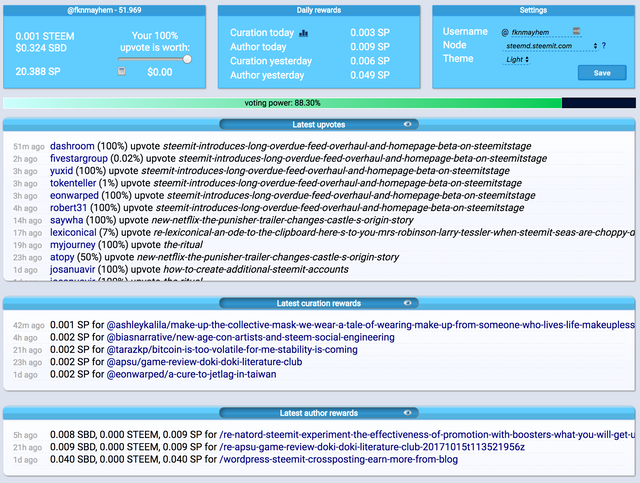
Task: Click the Curation yesterday value 0.006 SP
Action: tap(370, 61)
